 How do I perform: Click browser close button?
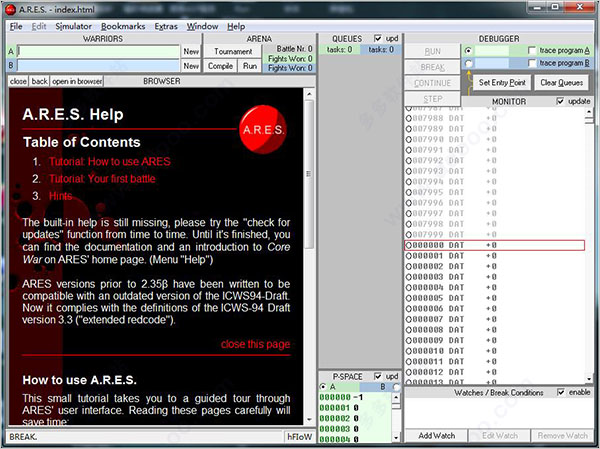18,81
